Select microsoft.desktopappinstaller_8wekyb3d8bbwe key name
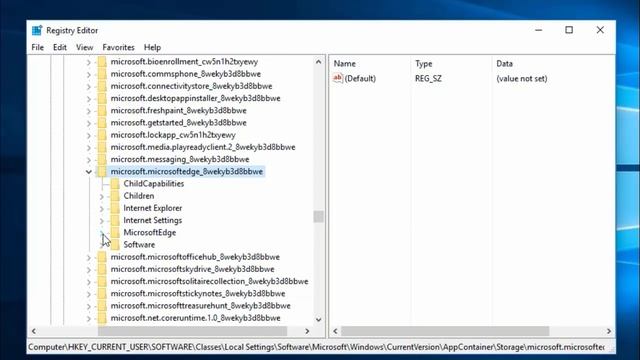This screenshot has width=640, height=360. 196,98
